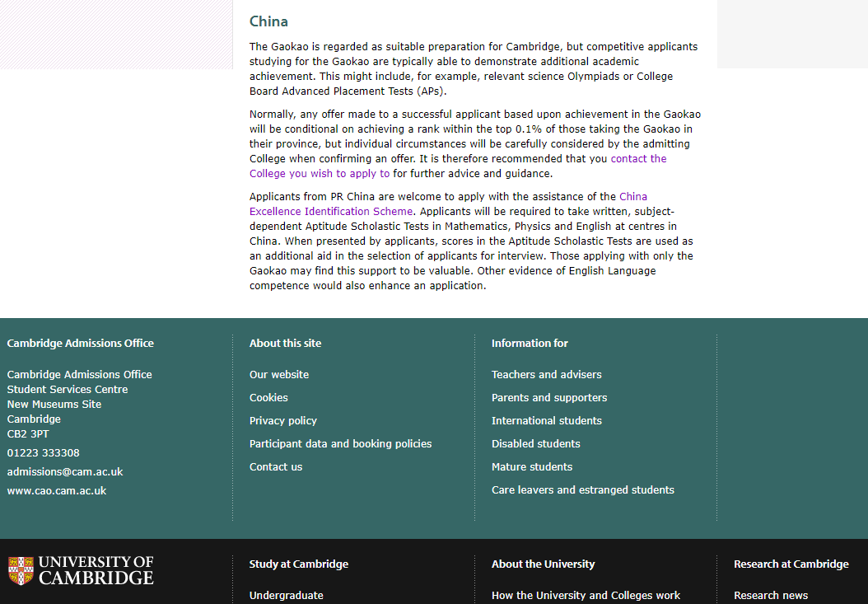This screenshot has height=604, width=868.
Task: Click the Contact us footer link
Action: click(x=276, y=467)
